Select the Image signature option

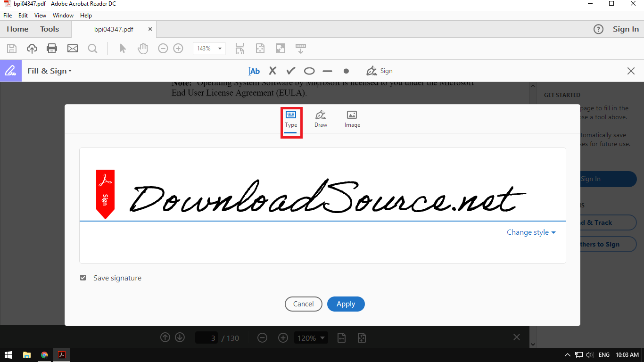pyautogui.click(x=352, y=119)
